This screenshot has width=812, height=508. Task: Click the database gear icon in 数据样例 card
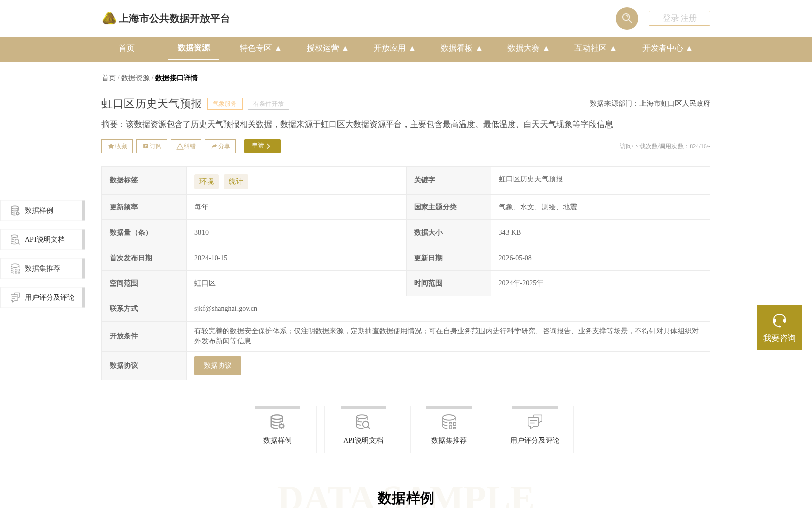point(278,422)
